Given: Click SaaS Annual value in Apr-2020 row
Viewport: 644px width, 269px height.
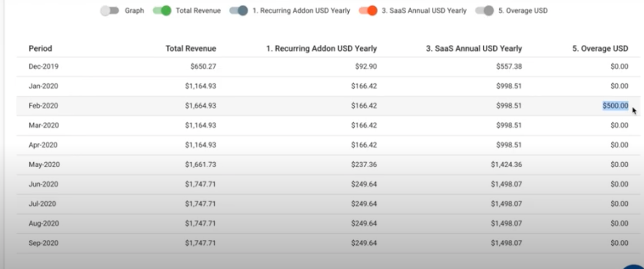Looking at the screenshot, I should pyautogui.click(x=509, y=145).
